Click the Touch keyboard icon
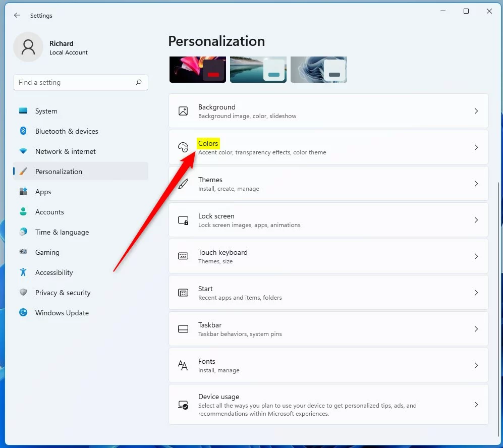This screenshot has width=503, height=448. pyautogui.click(x=183, y=256)
